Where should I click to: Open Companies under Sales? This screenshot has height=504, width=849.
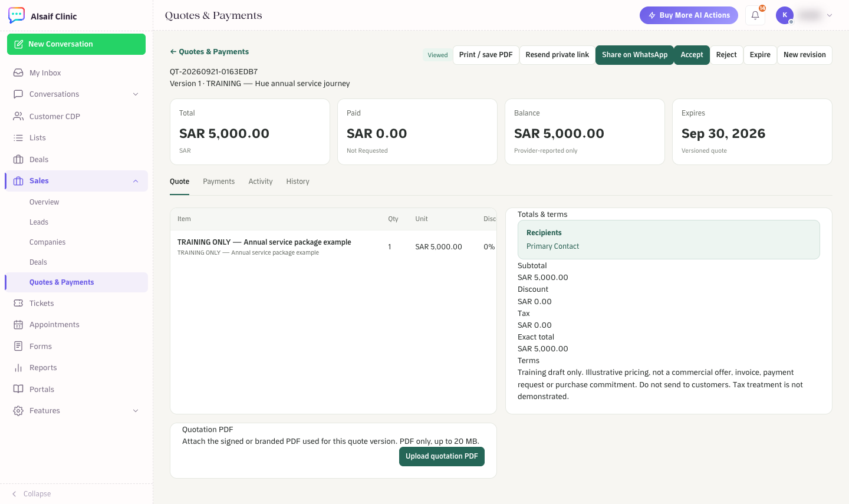[47, 242]
